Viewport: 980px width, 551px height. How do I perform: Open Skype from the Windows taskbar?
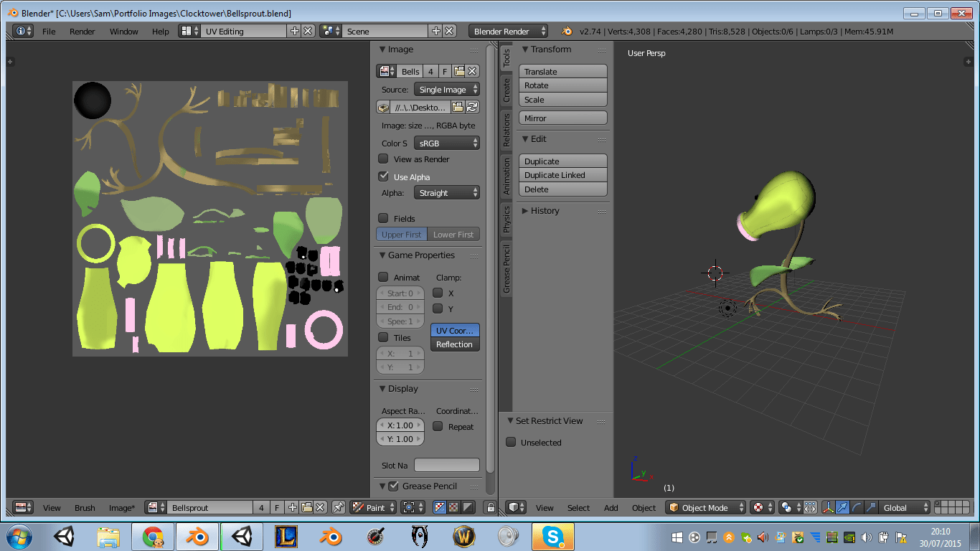[552, 536]
